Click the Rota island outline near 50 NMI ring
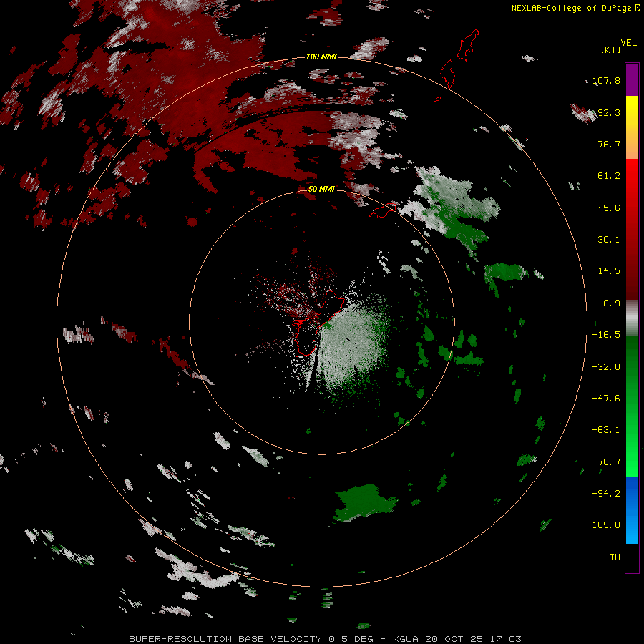The image size is (644, 644). [x=383, y=210]
